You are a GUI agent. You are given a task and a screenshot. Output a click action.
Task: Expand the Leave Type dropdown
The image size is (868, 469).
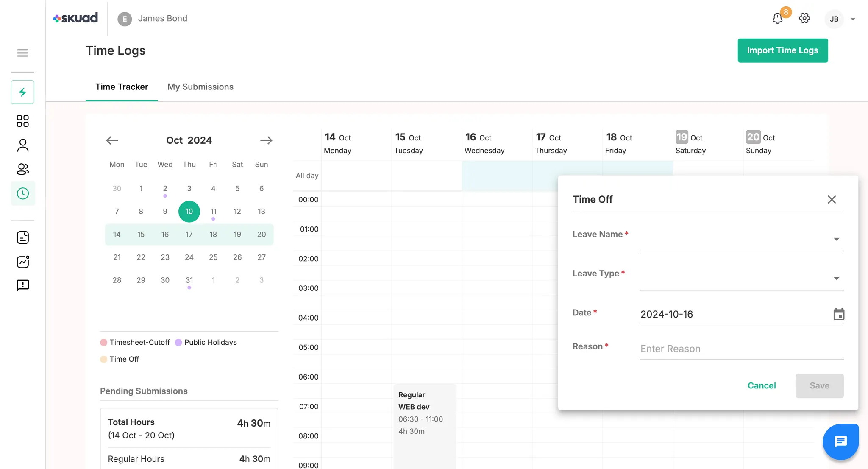coord(836,279)
